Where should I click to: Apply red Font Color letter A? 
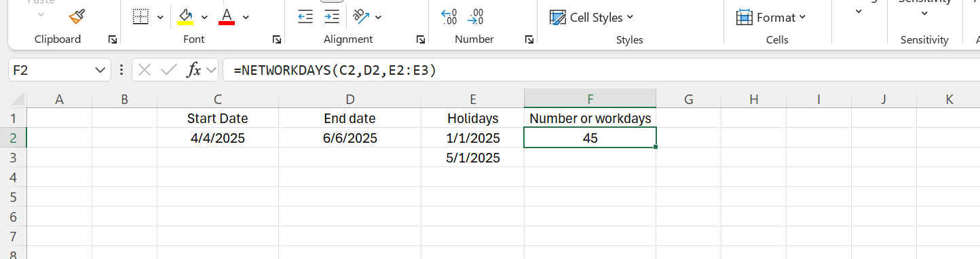coord(227,16)
